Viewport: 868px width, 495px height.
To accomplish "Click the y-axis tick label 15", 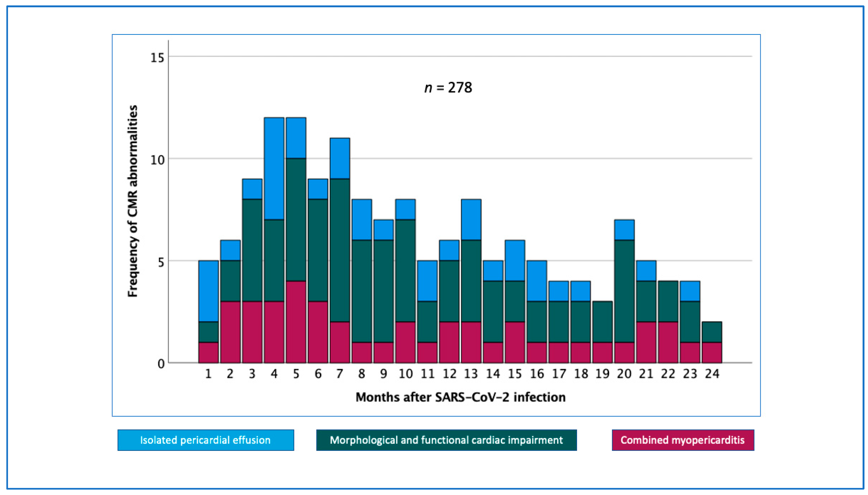I will [157, 58].
